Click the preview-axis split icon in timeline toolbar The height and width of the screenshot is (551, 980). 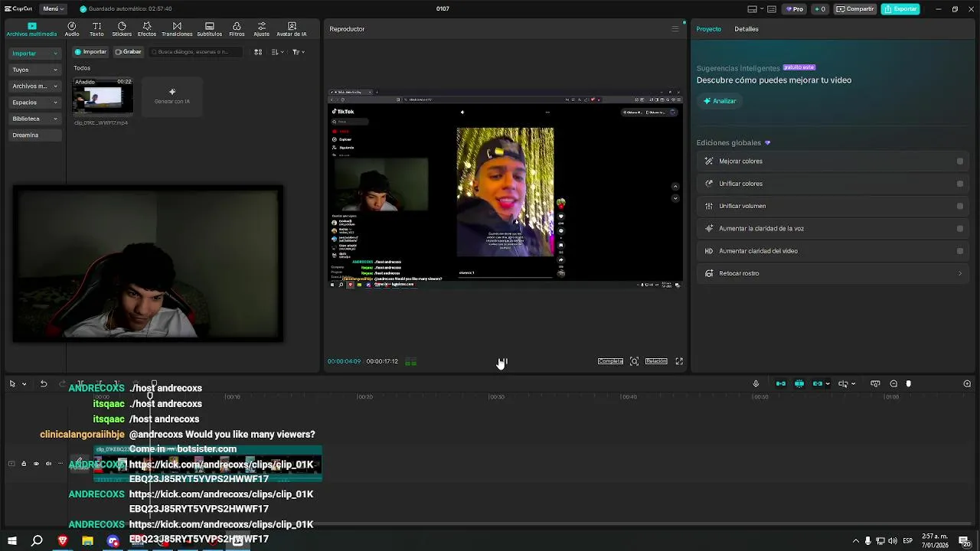point(843,383)
